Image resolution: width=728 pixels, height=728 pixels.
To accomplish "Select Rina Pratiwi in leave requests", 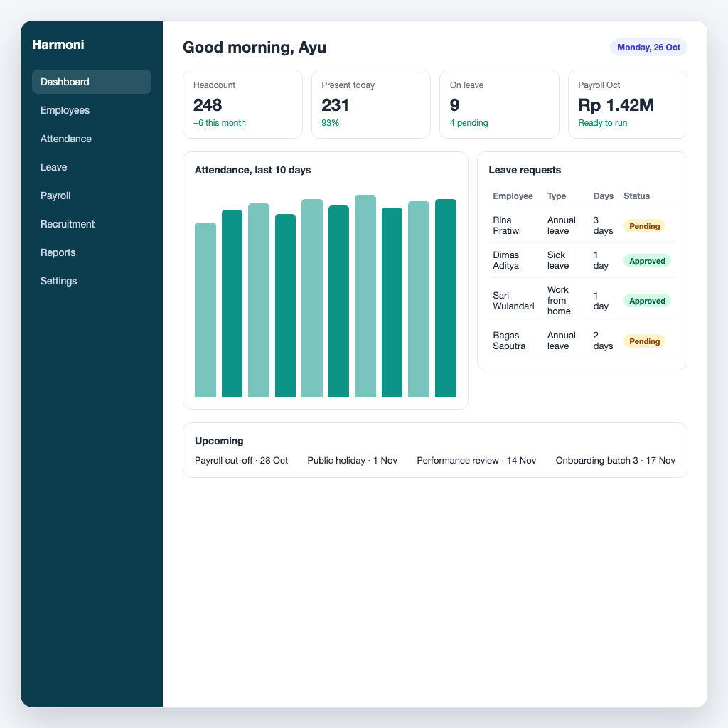I will click(x=507, y=225).
